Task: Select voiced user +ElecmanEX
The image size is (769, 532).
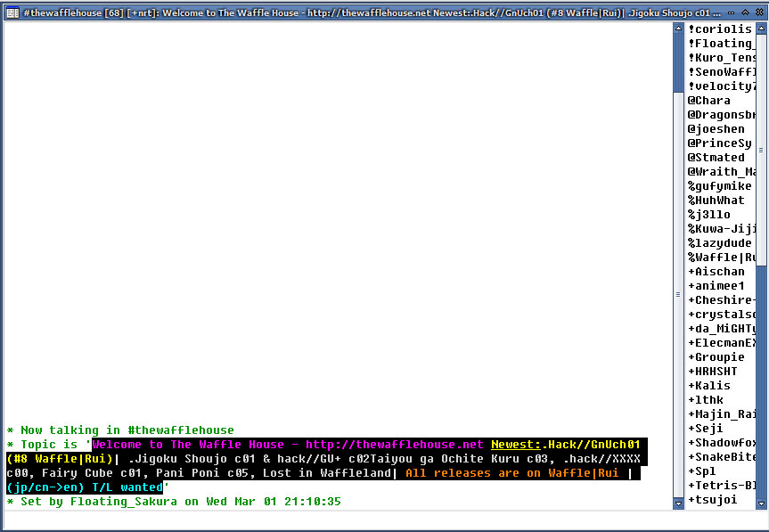Action: pyautogui.click(x=721, y=343)
